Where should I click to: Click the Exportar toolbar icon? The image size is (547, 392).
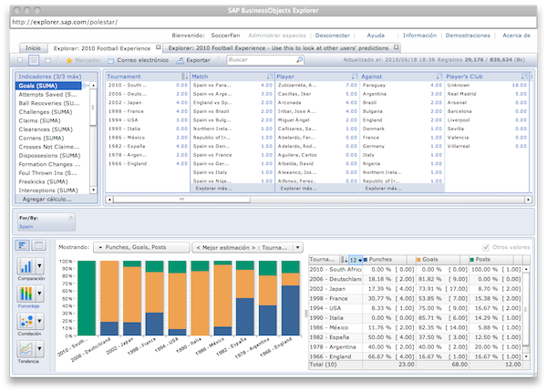click(x=181, y=60)
